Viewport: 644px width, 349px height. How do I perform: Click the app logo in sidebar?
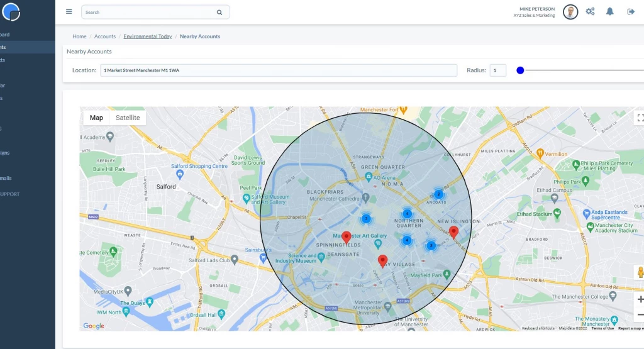click(11, 12)
